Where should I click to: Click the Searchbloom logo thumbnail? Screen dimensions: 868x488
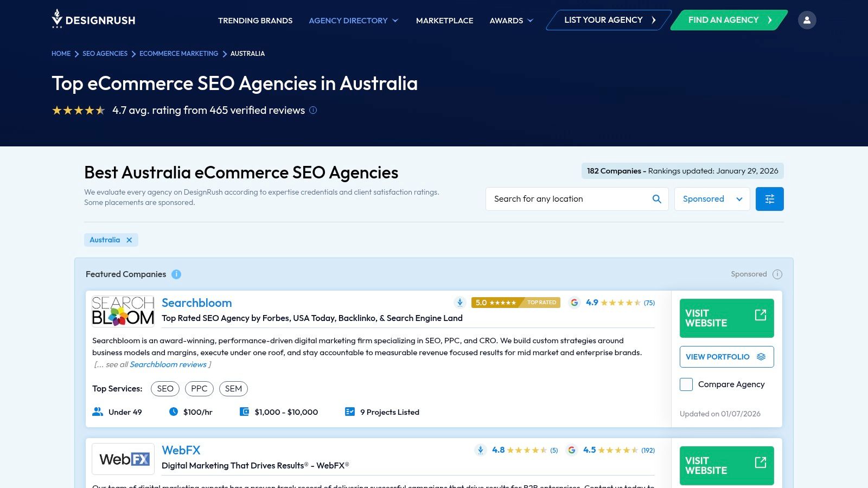pyautogui.click(x=123, y=311)
